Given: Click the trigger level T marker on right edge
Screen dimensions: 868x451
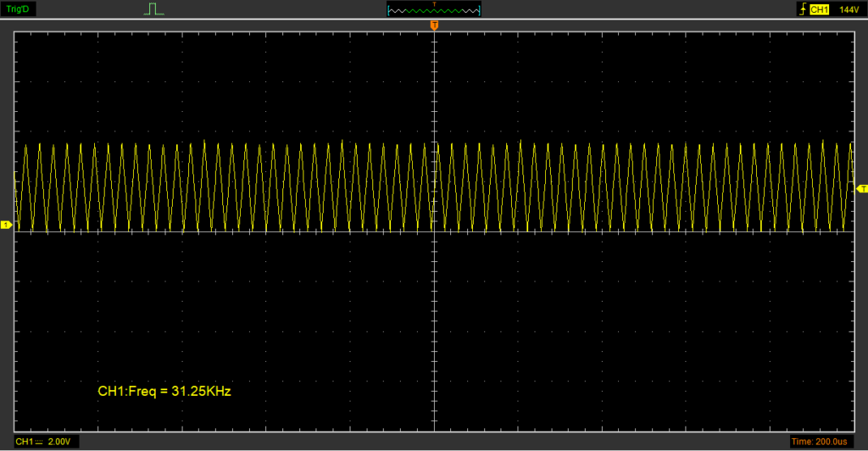Looking at the screenshot, I should click(x=863, y=188).
